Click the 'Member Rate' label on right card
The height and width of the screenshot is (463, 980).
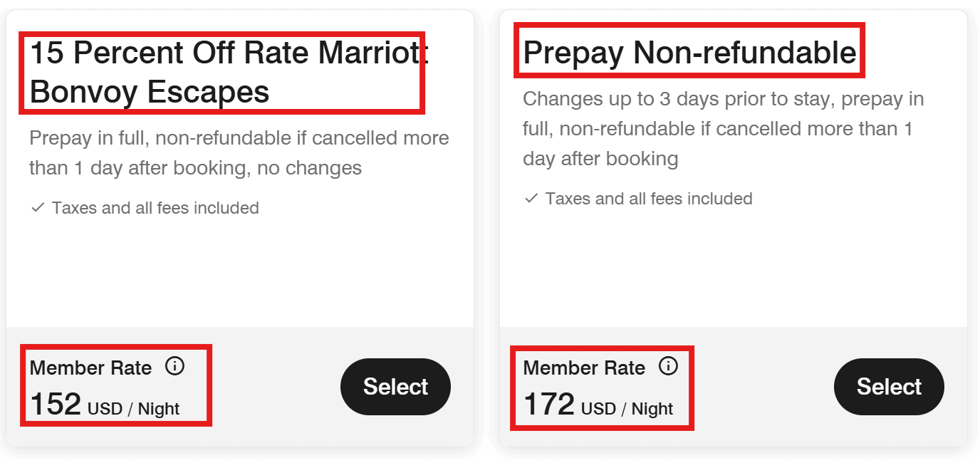point(584,367)
